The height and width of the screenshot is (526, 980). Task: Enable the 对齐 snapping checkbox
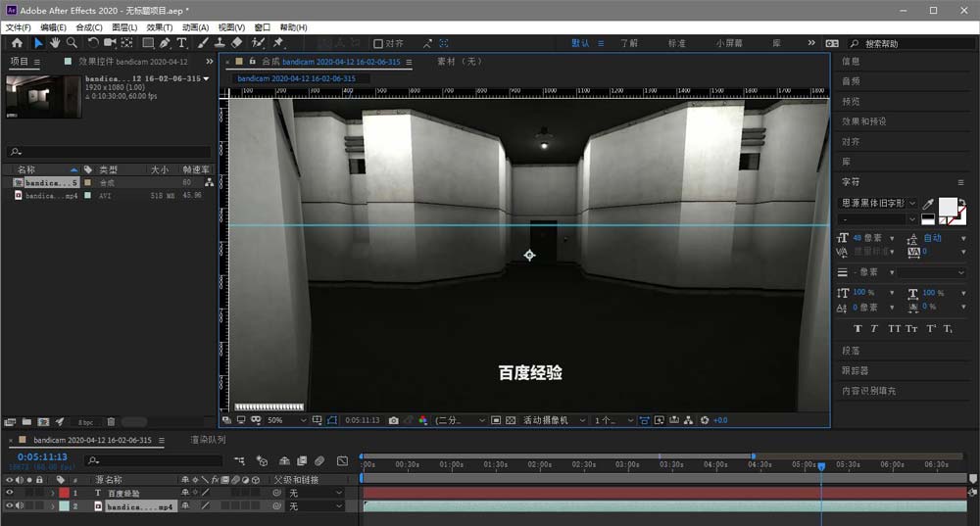coord(378,44)
